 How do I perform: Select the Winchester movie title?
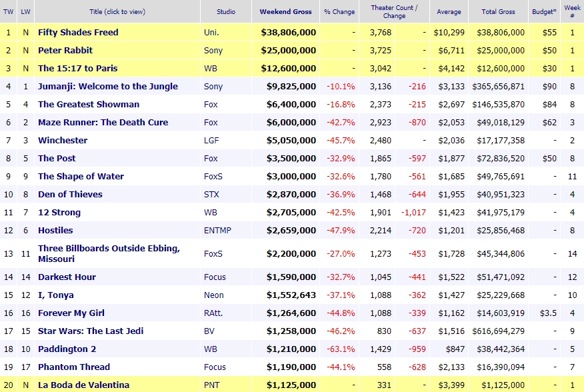click(x=63, y=141)
